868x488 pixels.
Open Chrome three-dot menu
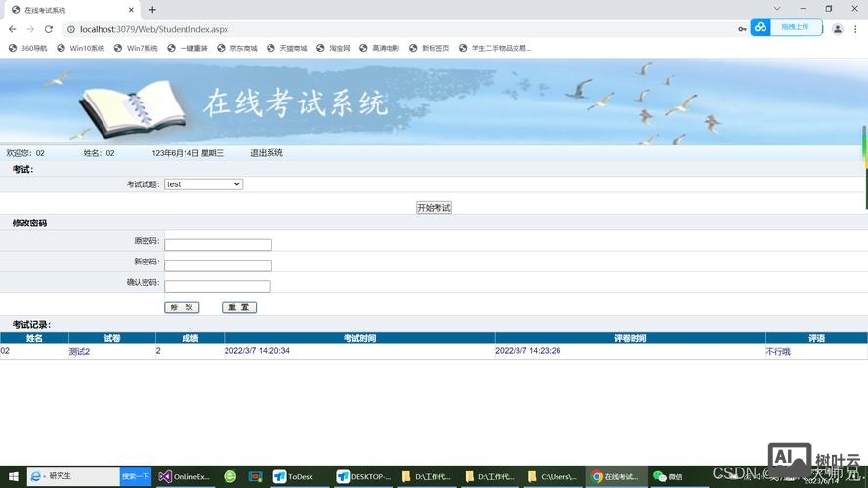(x=855, y=29)
